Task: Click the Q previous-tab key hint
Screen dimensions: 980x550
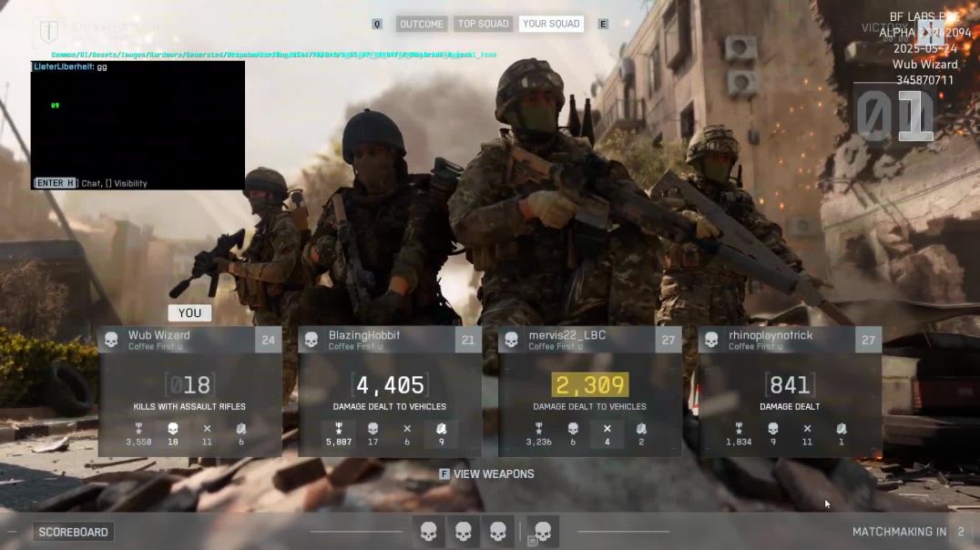Action: tap(377, 24)
